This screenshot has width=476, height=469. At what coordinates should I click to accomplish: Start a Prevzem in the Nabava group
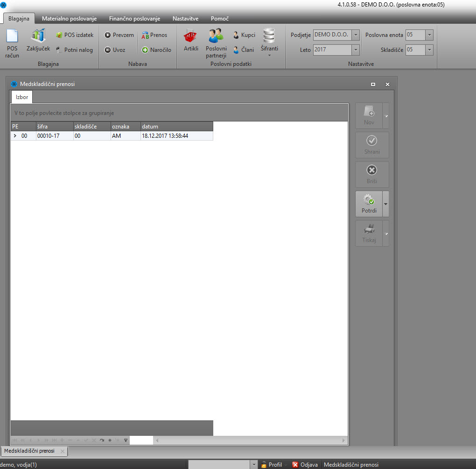[x=119, y=35]
